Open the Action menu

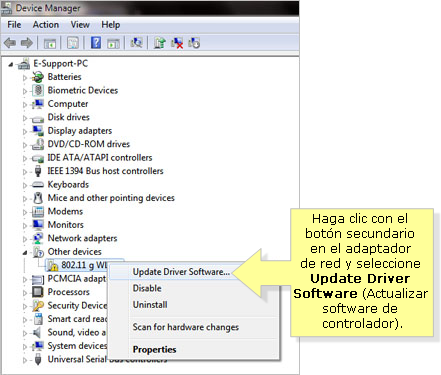[46, 25]
